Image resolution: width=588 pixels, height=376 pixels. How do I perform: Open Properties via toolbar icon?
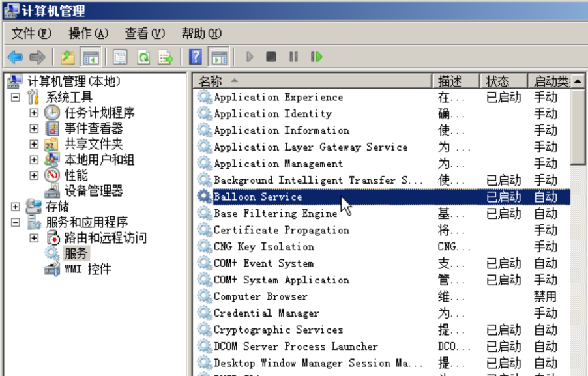(120, 57)
